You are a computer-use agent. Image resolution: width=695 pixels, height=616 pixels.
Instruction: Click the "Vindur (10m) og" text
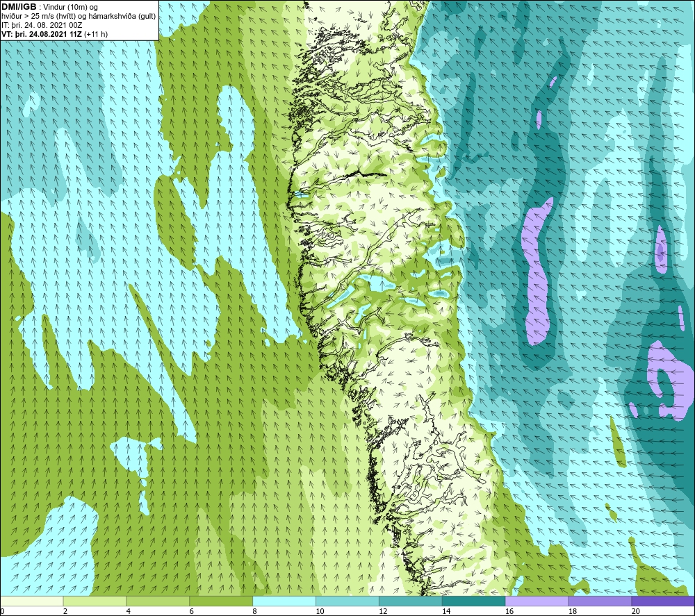[x=72, y=8]
